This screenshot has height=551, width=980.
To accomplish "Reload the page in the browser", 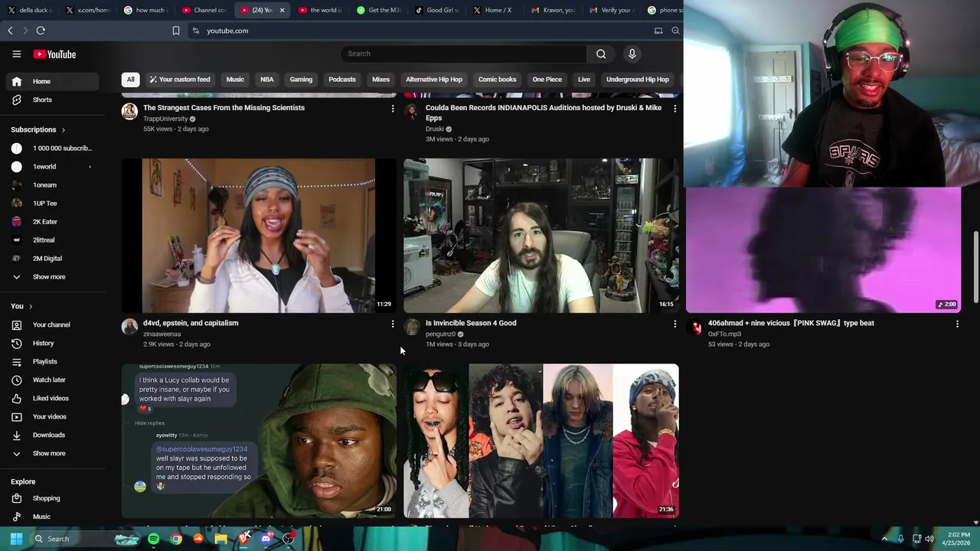I will tap(41, 31).
